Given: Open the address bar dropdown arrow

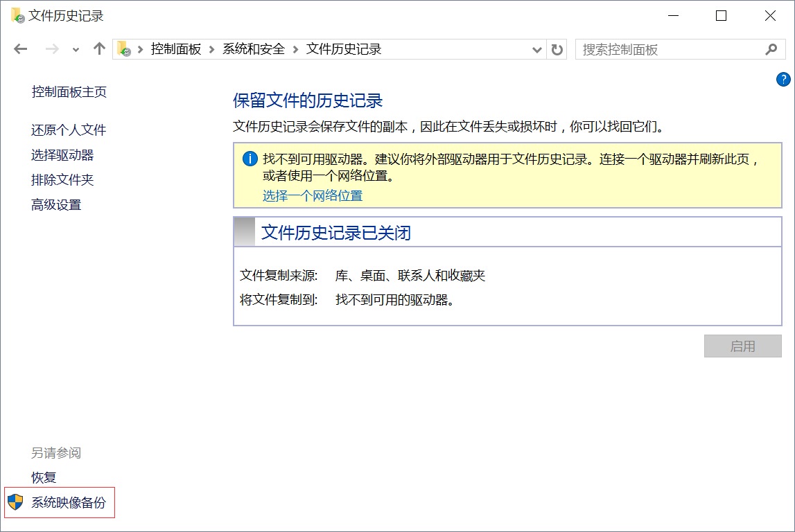Looking at the screenshot, I should pyautogui.click(x=536, y=48).
